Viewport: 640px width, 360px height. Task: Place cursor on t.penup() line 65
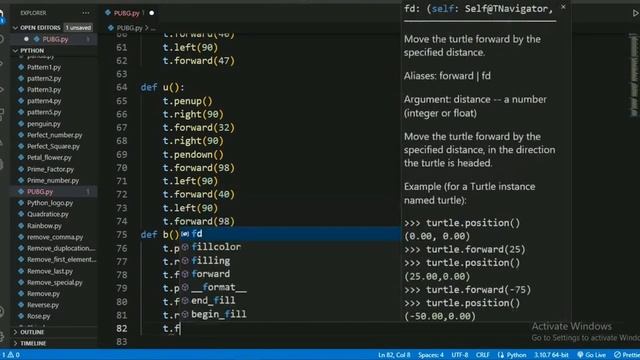point(187,101)
